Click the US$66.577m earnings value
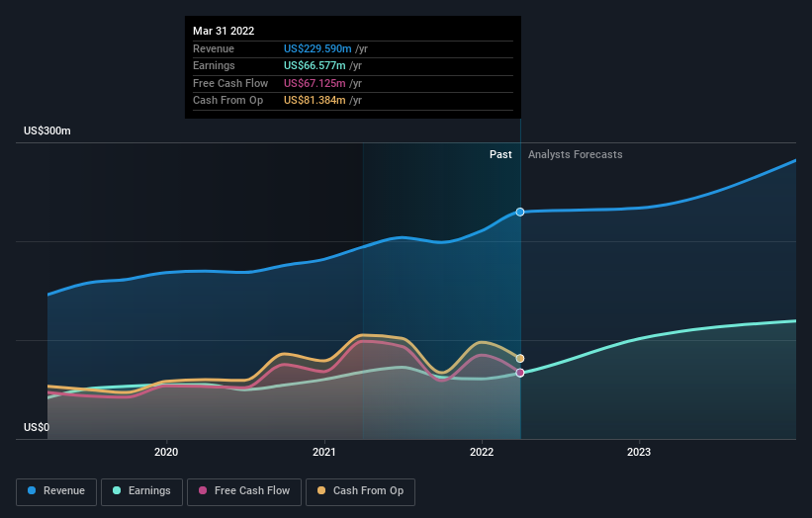The image size is (812, 518). pyautogui.click(x=315, y=65)
